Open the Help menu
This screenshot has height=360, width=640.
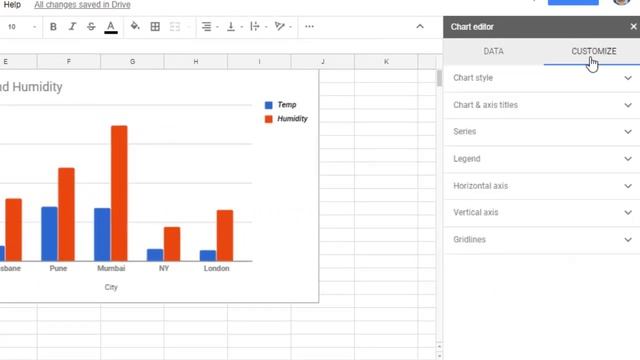pyautogui.click(x=12, y=5)
